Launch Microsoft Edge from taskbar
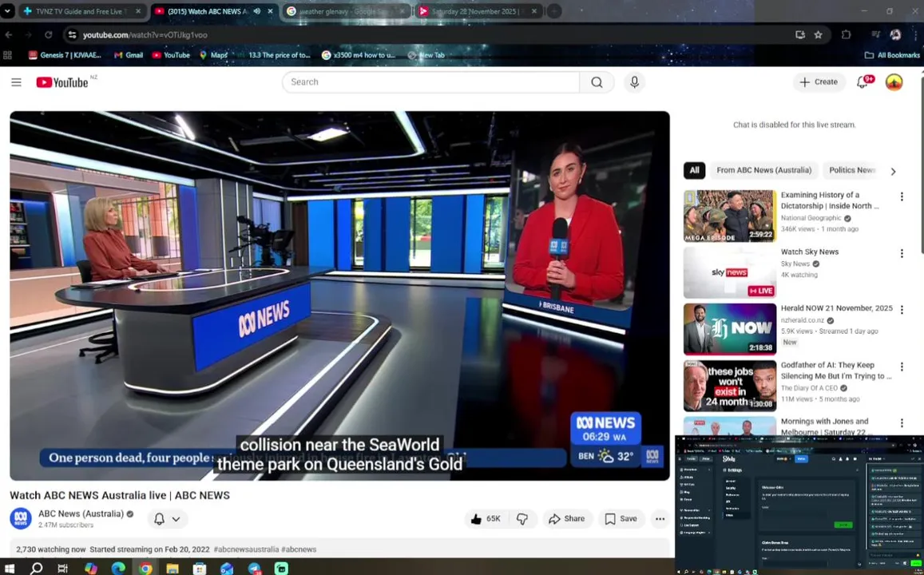Image resolution: width=924 pixels, height=575 pixels. click(x=118, y=568)
